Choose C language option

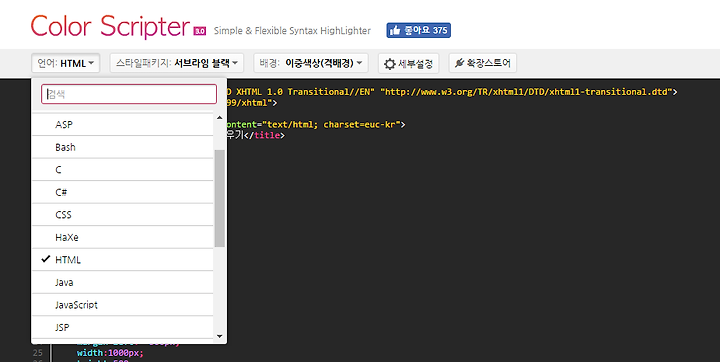point(123,170)
